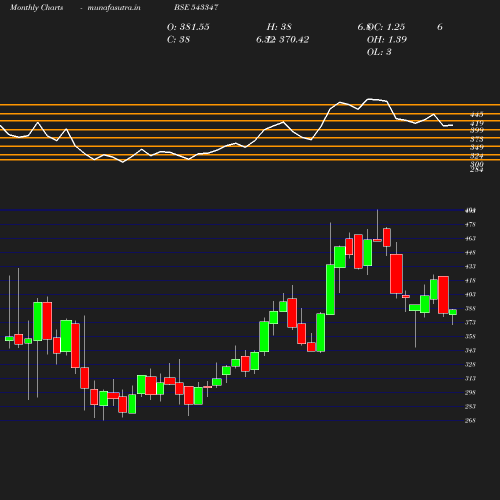
Task: Click the "328" candlestick axis label
Action: (x=470, y=365)
